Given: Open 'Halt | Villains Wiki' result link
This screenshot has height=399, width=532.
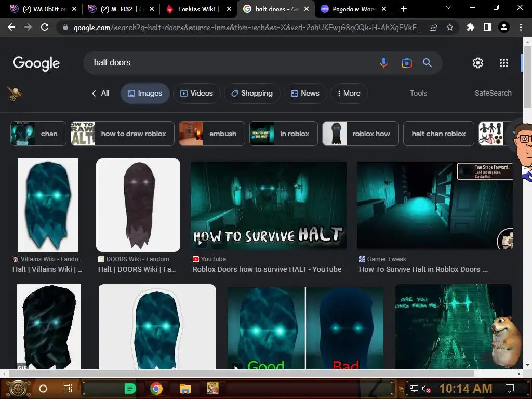Looking at the screenshot, I should [47, 269].
